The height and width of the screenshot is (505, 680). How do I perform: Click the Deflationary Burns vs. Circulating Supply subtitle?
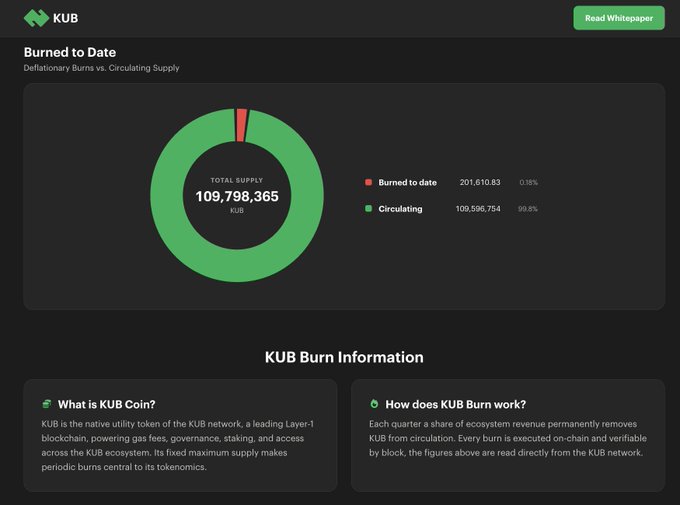click(101, 68)
